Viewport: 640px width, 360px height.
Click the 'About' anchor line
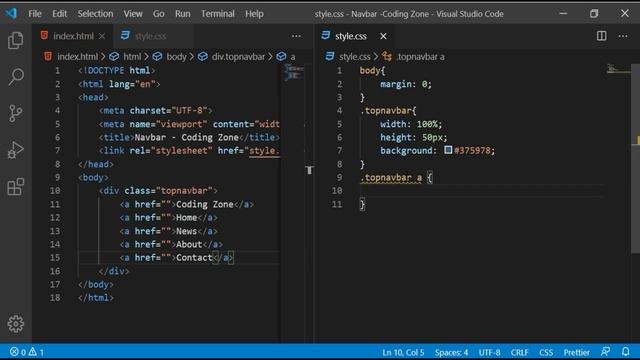171,244
